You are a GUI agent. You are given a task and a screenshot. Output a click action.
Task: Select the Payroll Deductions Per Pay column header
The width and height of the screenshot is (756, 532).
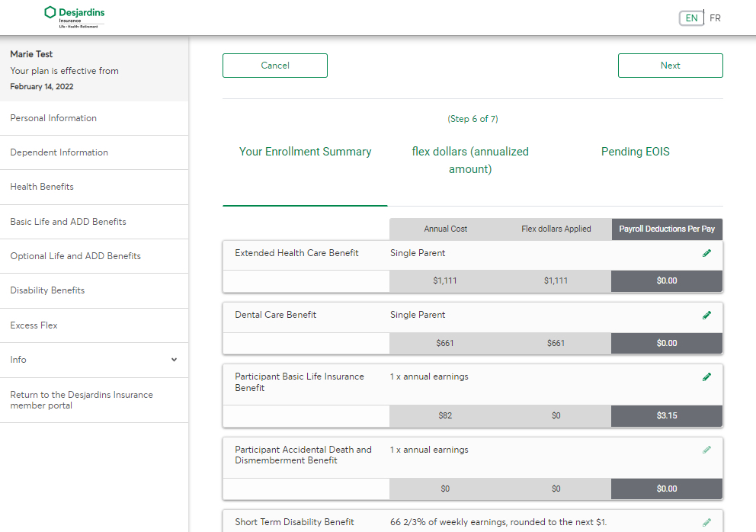tap(666, 229)
